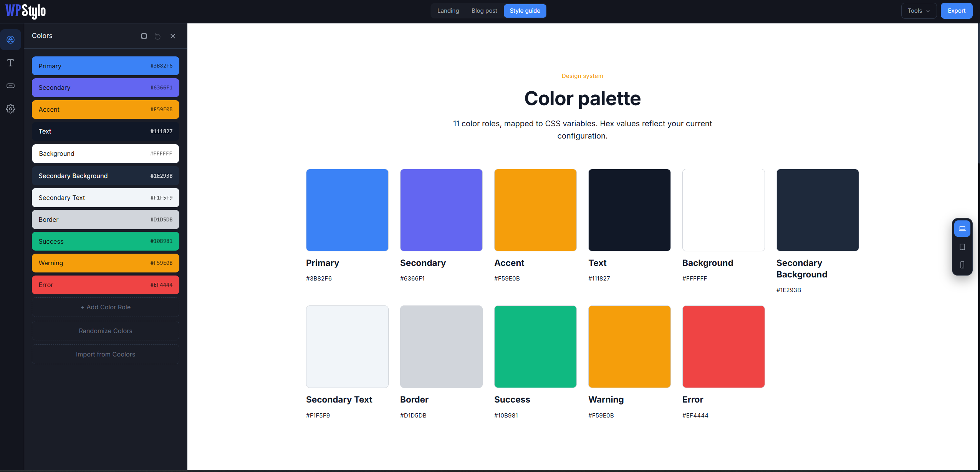Open the Colors palette sidebar icon
This screenshot has height=472, width=980.
coord(11,40)
